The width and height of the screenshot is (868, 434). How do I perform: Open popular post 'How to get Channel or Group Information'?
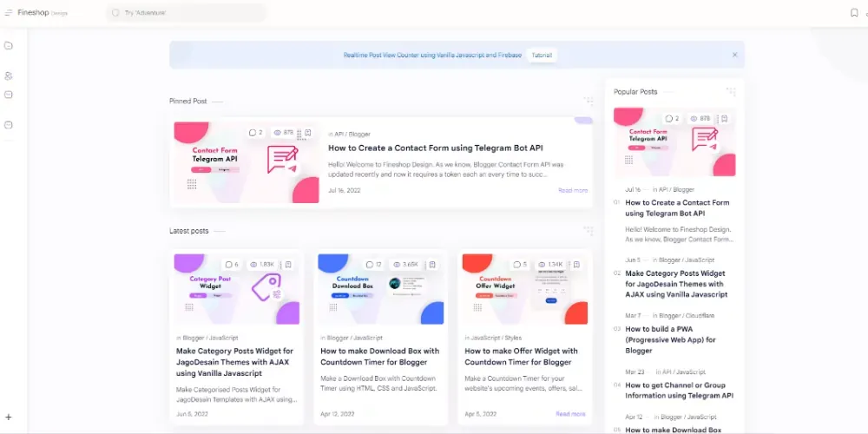coord(680,391)
